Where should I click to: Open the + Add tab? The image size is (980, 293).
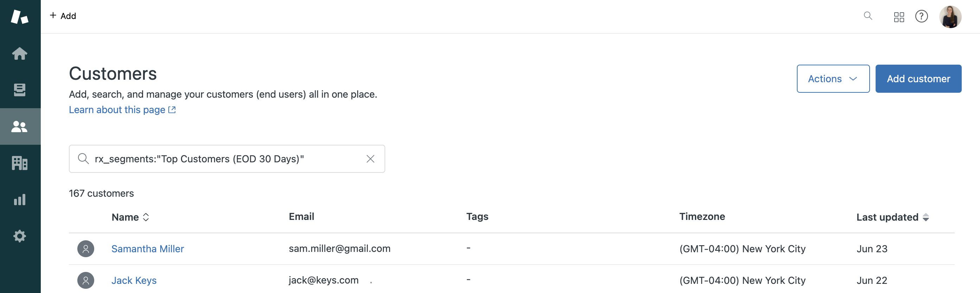(63, 16)
